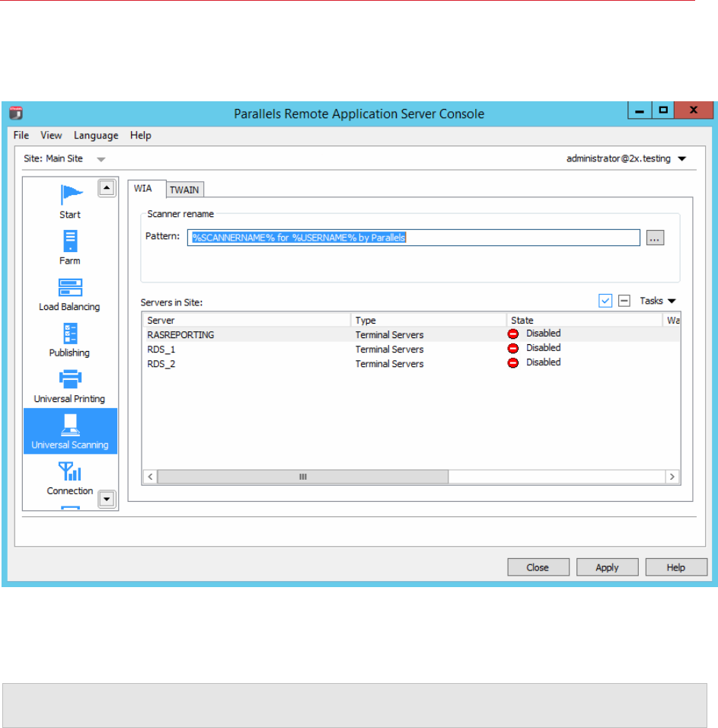
Task: Open the Start category in sidebar
Action: pyautogui.click(x=70, y=202)
